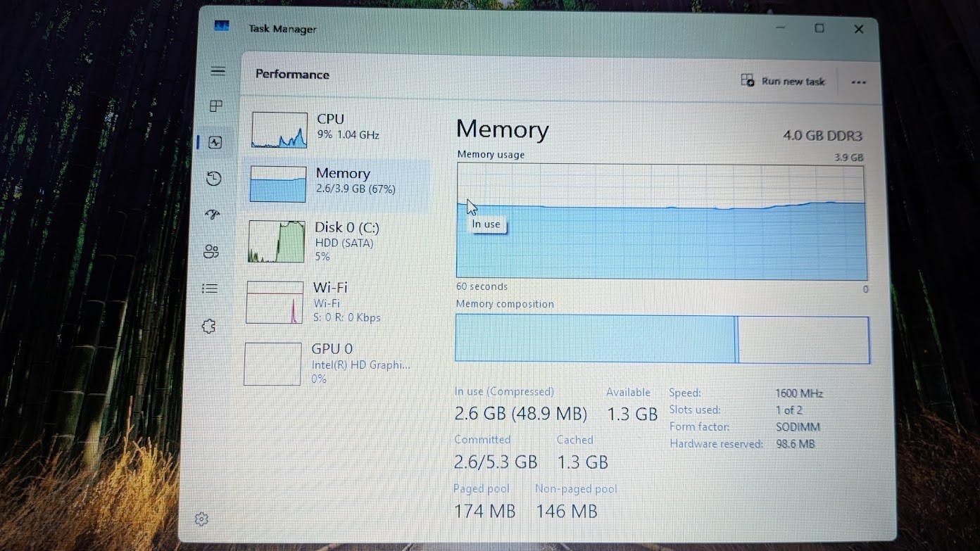Screen dimensions: 980x551
Task: Select the CPU performance entry
Action: (338, 129)
